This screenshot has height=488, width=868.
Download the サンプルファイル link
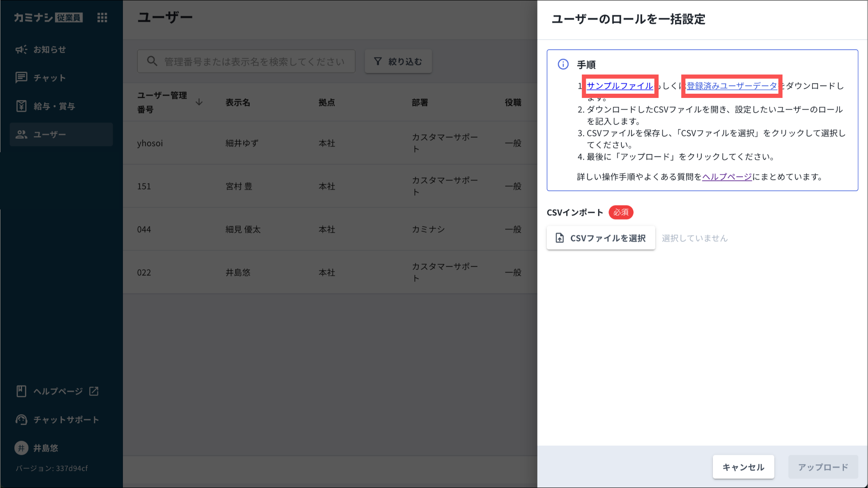(x=619, y=86)
